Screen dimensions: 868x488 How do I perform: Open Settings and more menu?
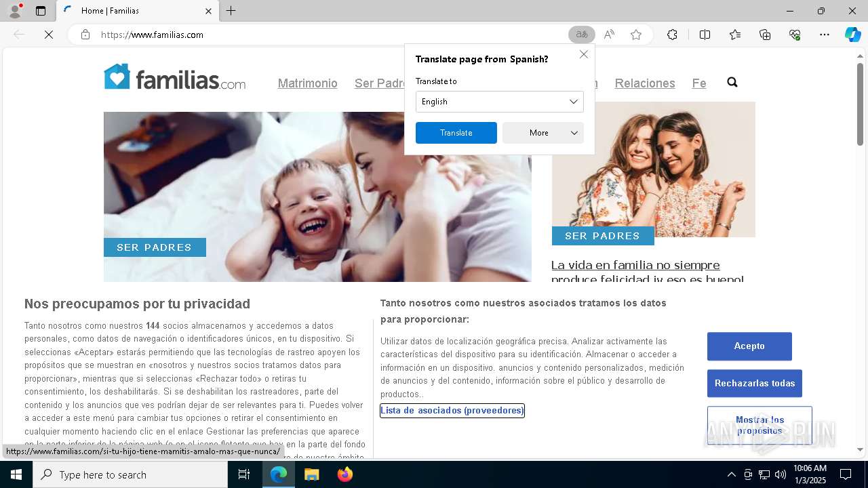point(825,35)
